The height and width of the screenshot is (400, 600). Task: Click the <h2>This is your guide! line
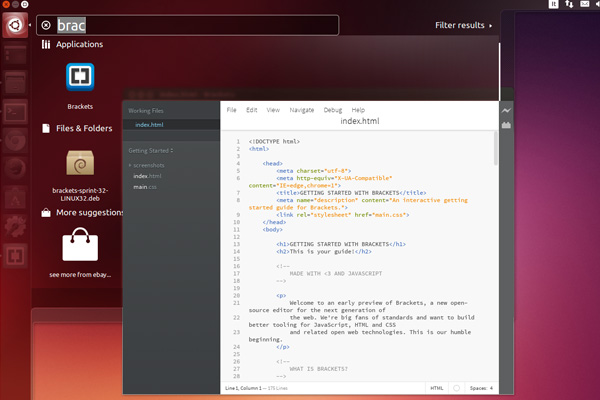pos(324,251)
